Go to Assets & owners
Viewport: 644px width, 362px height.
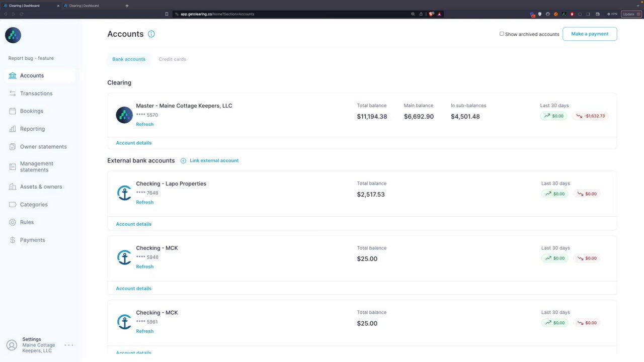[x=40, y=187]
